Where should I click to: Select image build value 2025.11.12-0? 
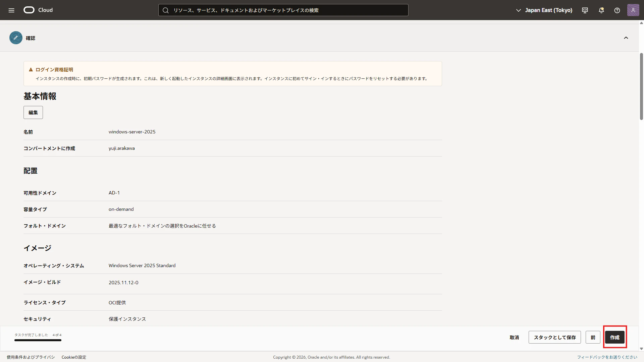[x=123, y=283]
